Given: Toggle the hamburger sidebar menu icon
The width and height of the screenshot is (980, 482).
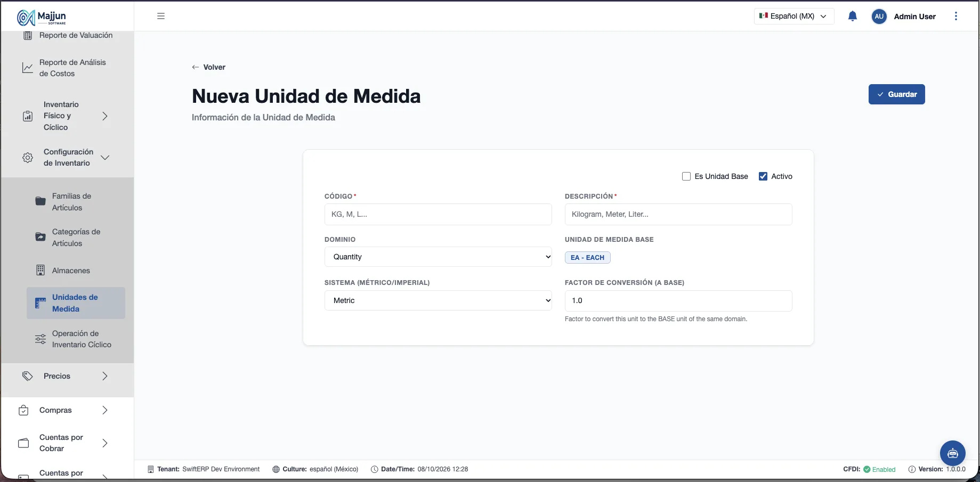Looking at the screenshot, I should point(161,16).
